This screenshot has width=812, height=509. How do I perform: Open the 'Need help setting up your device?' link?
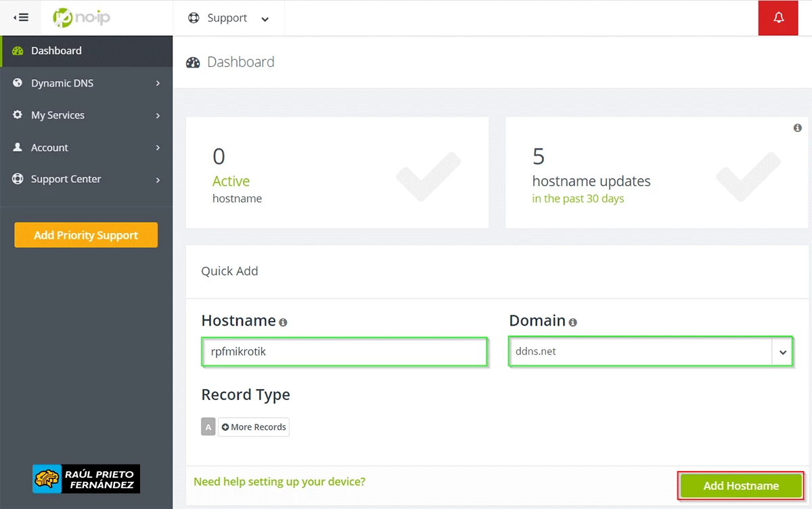coord(279,482)
